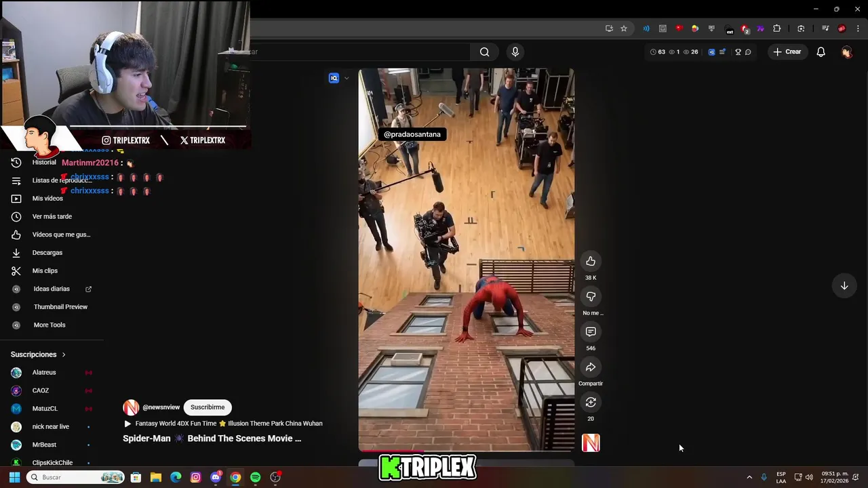Like the Spider-Man short with thumbs up

click(x=591, y=262)
